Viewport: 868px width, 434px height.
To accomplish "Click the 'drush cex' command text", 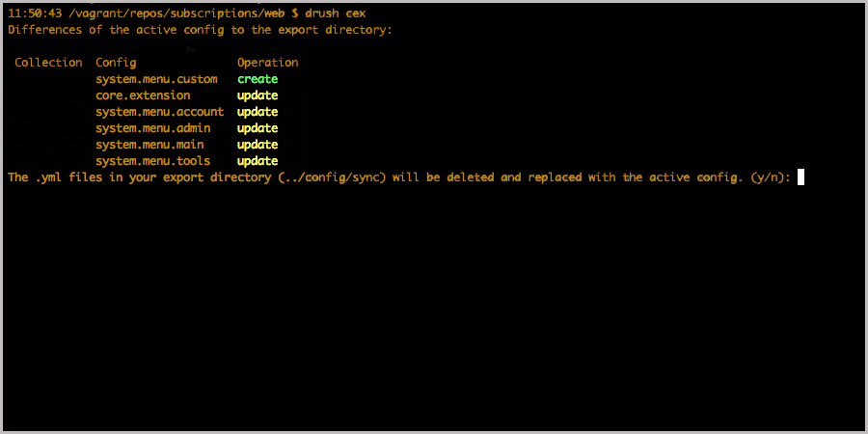I will (x=342, y=14).
